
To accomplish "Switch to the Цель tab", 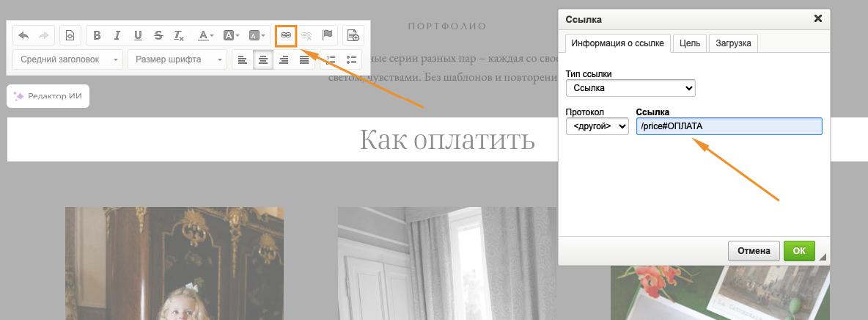I will click(689, 43).
